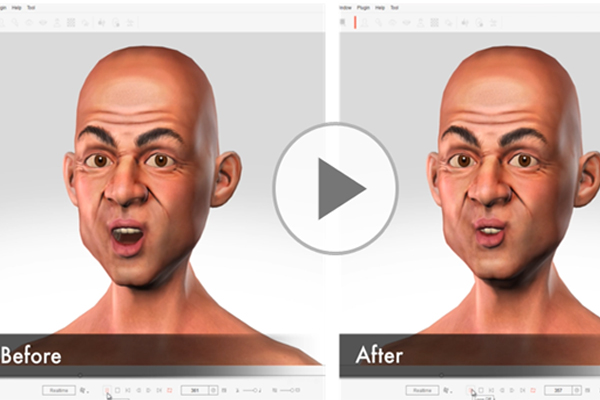This screenshot has width=600, height=400.
Task: Toggle the red loop icon in Before panel's playback bar
Action: click(169, 390)
